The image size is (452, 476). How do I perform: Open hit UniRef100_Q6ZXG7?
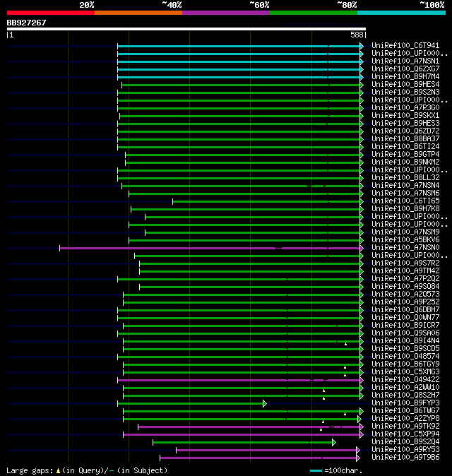(x=405, y=69)
